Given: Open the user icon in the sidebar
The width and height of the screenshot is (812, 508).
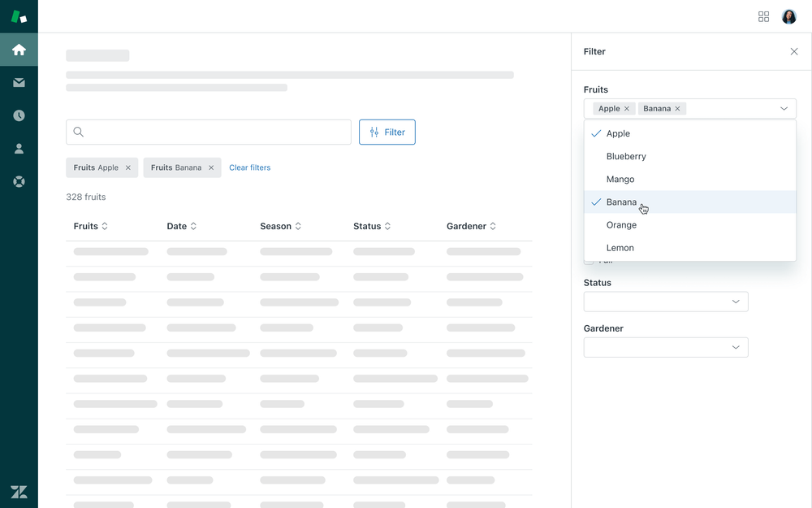Looking at the screenshot, I should click(x=19, y=149).
